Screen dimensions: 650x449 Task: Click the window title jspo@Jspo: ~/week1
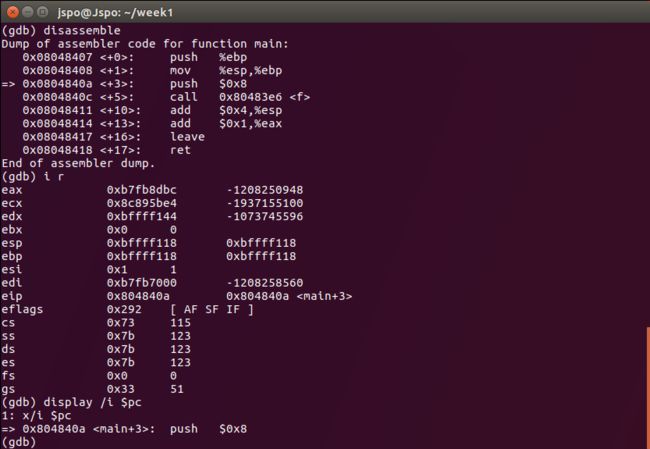coord(115,12)
